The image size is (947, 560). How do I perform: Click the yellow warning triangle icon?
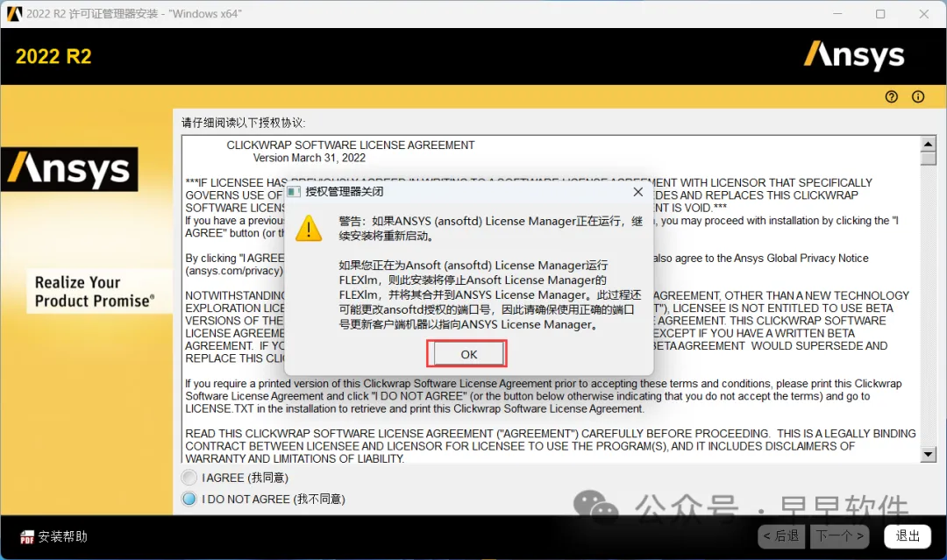pos(309,228)
